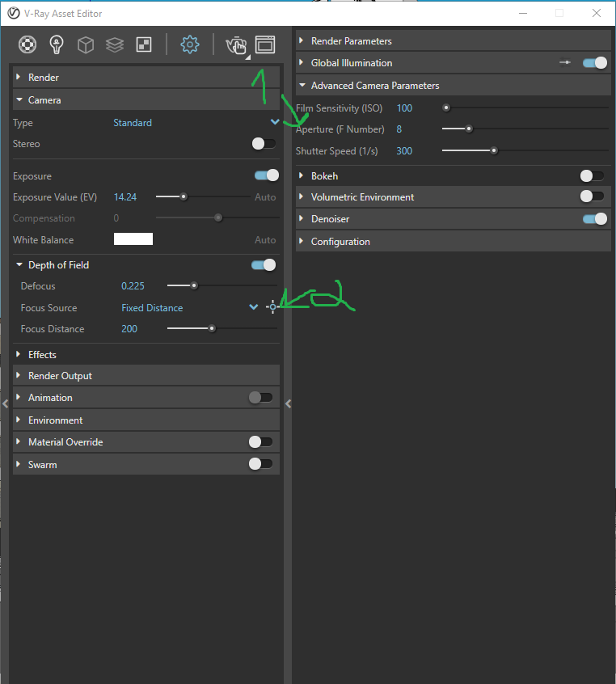Pick focus point with crosshair icon
616x684 pixels.
click(272, 307)
